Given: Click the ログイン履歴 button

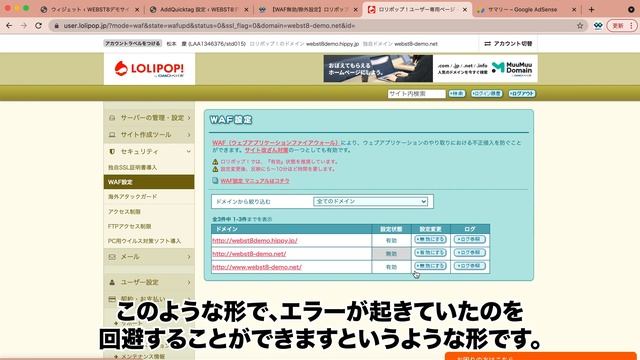Looking at the screenshot, I should 487,93.
